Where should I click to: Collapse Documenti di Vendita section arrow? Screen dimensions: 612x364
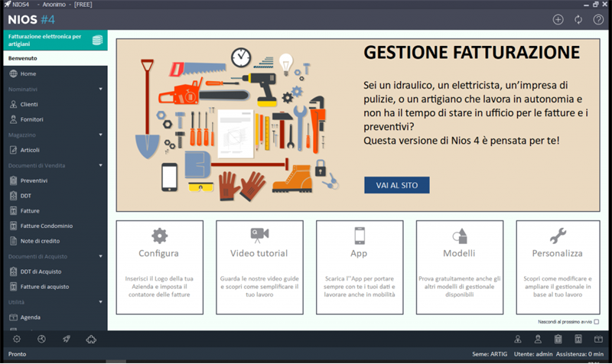pyautogui.click(x=101, y=165)
